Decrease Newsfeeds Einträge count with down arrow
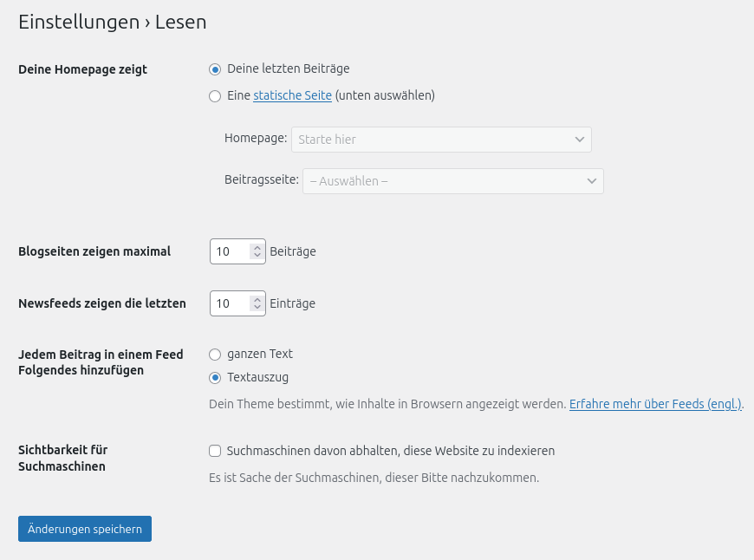 coord(257,308)
